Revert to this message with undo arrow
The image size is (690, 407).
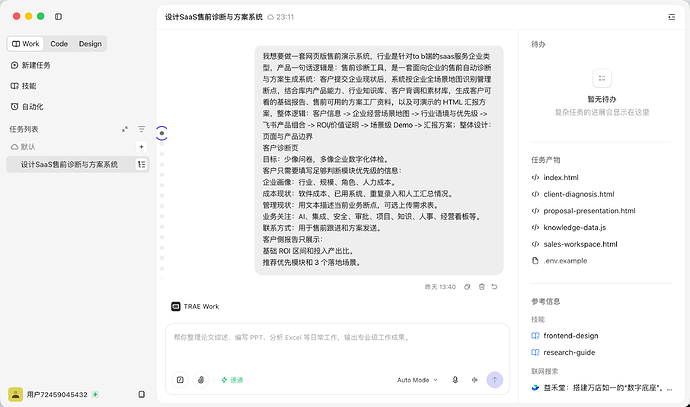coord(495,286)
